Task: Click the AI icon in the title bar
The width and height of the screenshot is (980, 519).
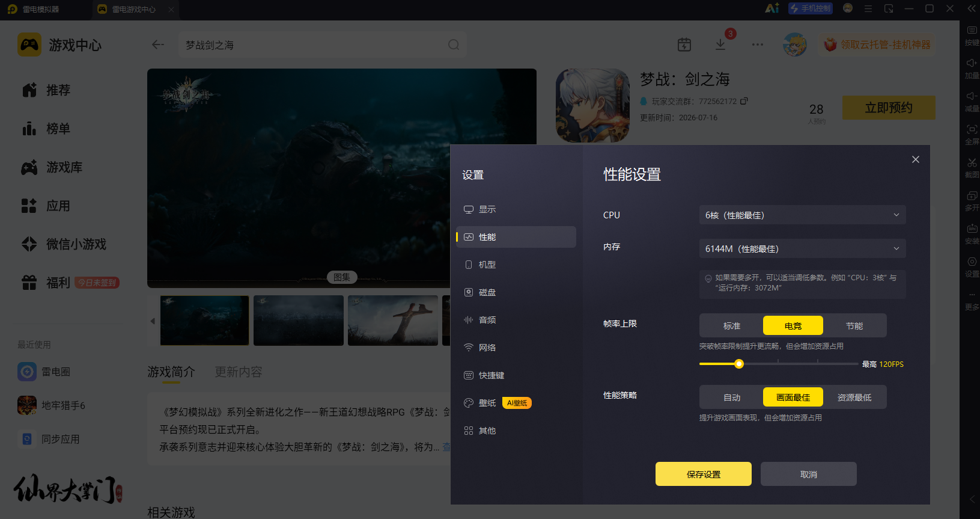Action: click(x=772, y=8)
